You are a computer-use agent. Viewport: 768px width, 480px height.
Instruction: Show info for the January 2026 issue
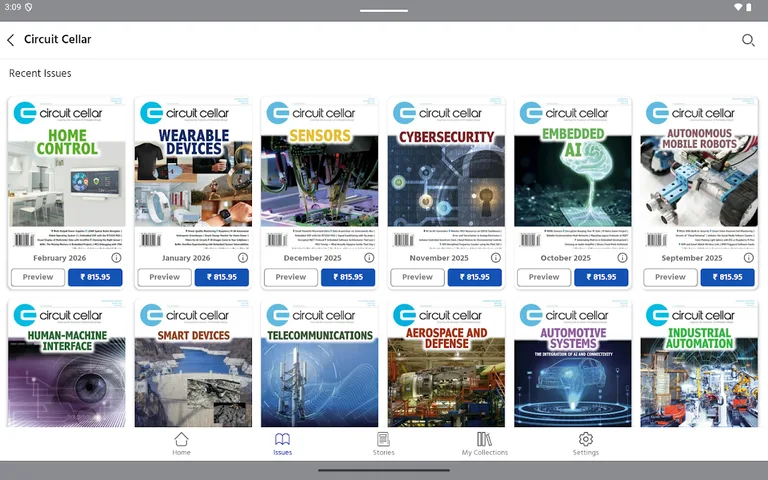[243, 258]
